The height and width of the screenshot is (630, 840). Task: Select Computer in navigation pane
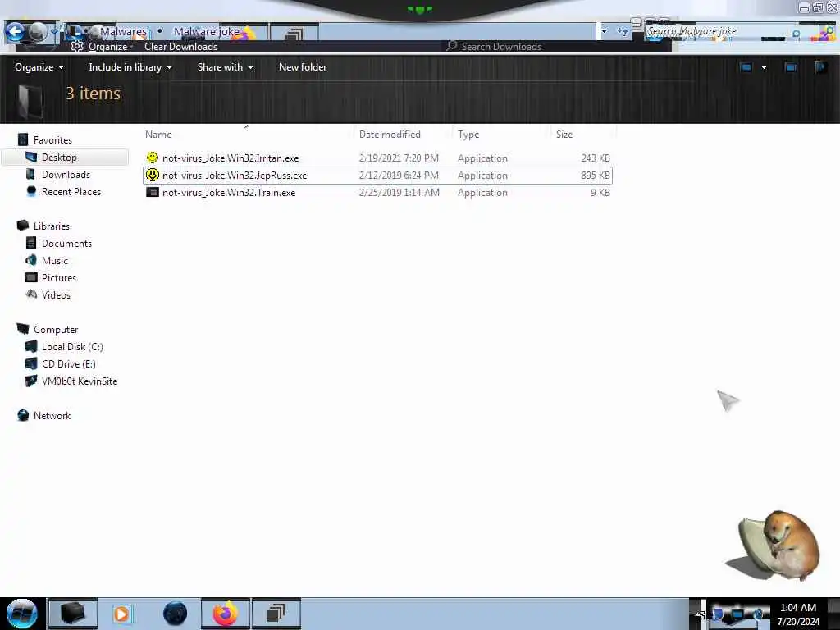pyautogui.click(x=56, y=330)
